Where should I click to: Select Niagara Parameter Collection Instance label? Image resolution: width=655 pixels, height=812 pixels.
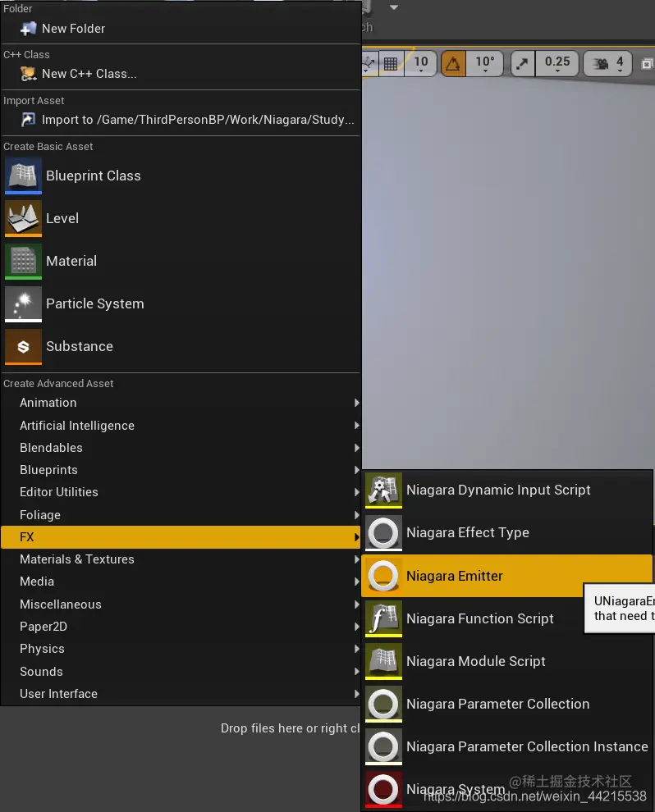527,746
